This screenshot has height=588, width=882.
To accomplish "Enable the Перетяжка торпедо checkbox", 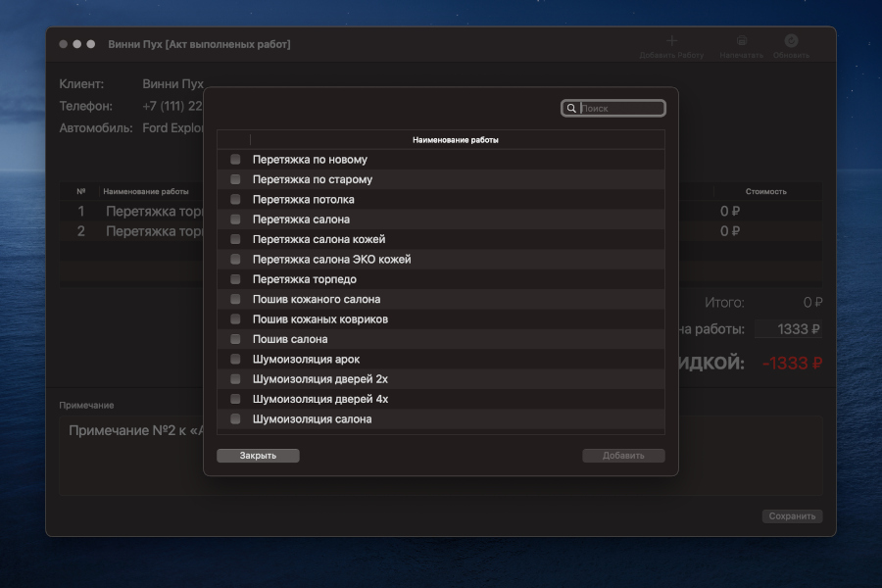I will pos(235,279).
